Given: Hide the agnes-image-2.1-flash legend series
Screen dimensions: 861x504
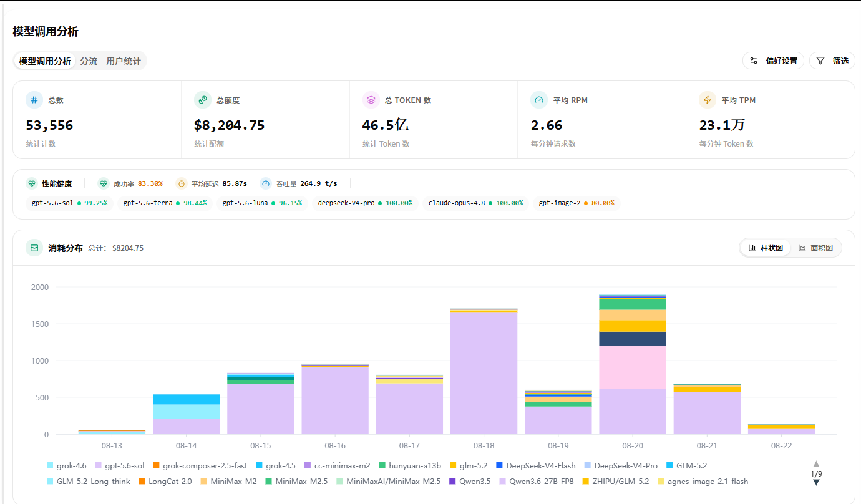Looking at the screenshot, I should pyautogui.click(x=702, y=482).
